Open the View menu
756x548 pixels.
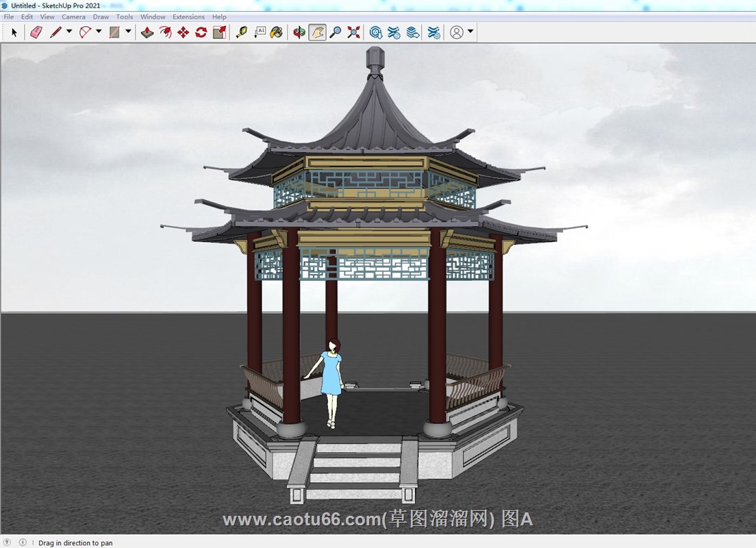click(x=47, y=16)
